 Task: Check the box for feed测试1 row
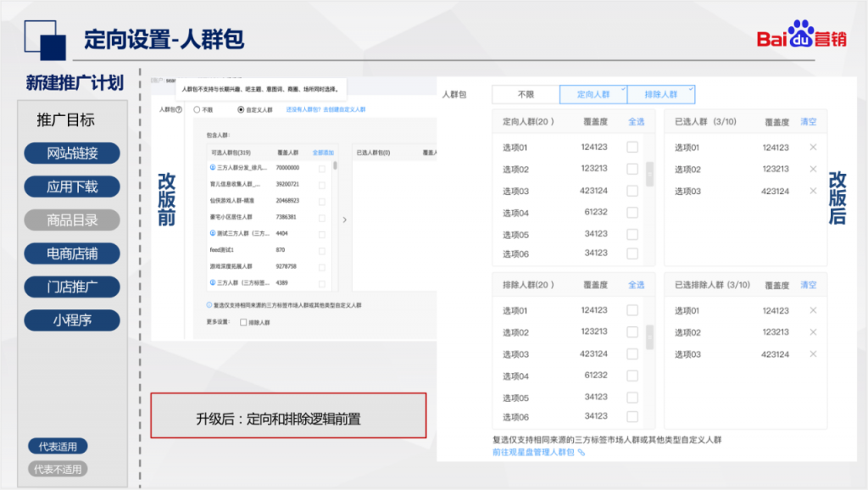(x=321, y=251)
